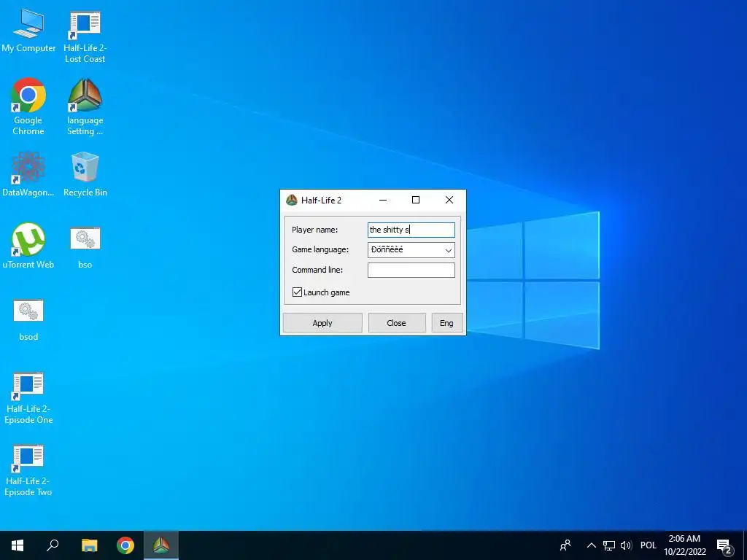Open the My Computer desktop icon
The height and width of the screenshot is (560, 747).
click(28, 30)
